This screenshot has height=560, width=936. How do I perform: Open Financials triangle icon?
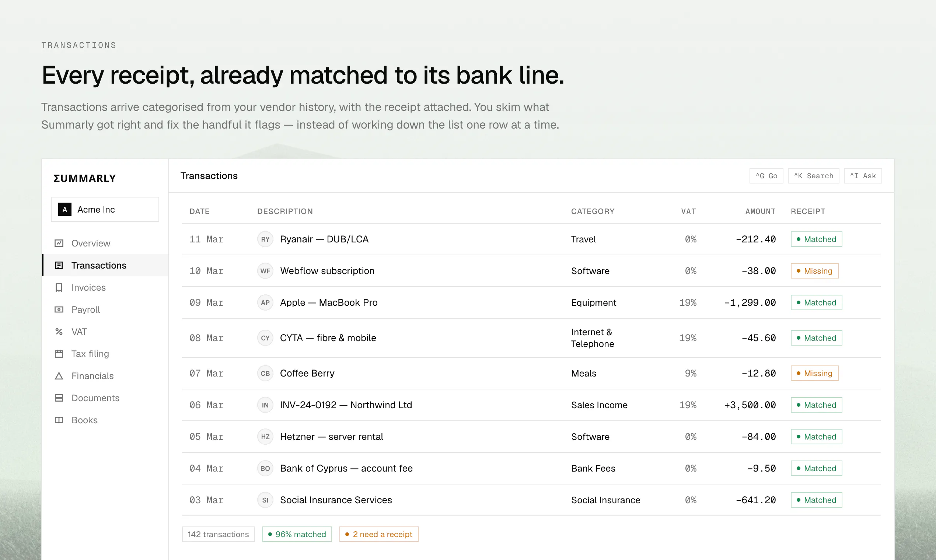(x=59, y=376)
